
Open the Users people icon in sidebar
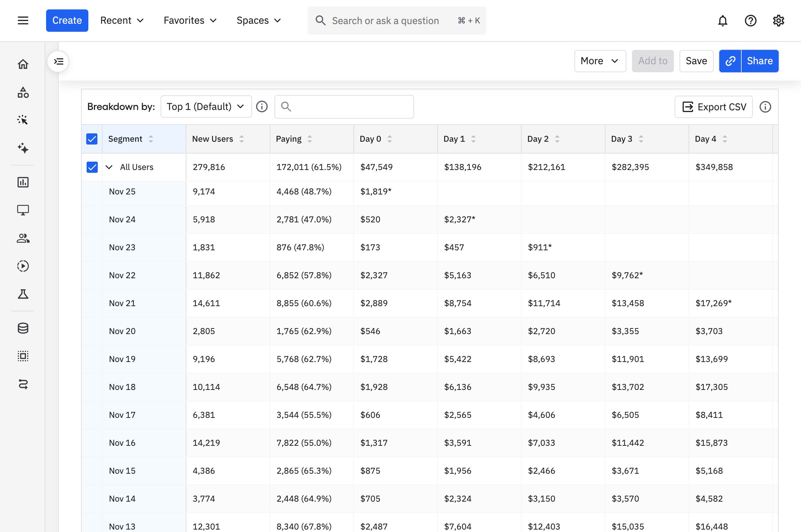pyautogui.click(x=23, y=238)
